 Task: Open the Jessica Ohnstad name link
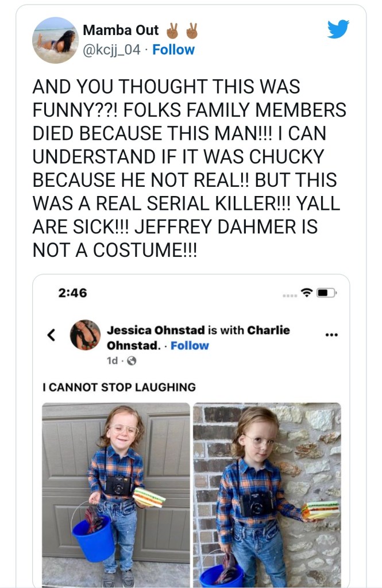point(156,330)
